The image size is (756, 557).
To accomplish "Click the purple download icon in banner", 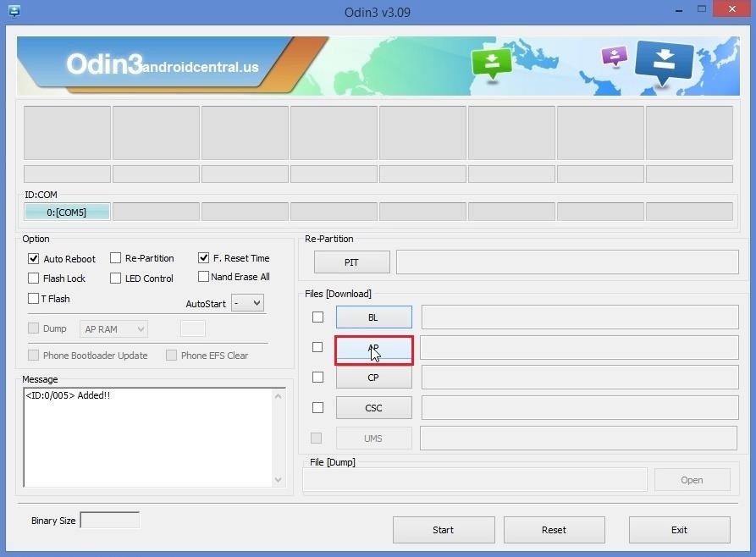I will [615, 56].
